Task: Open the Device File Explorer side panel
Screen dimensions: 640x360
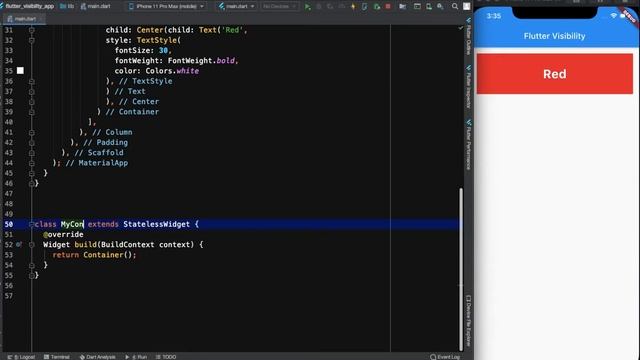Action: point(469,321)
